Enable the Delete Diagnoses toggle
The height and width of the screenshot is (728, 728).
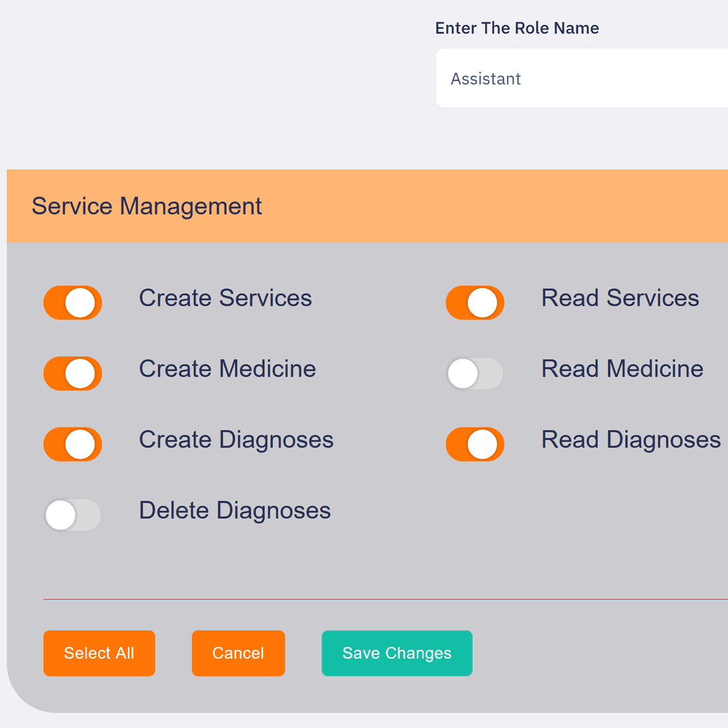[x=73, y=515]
